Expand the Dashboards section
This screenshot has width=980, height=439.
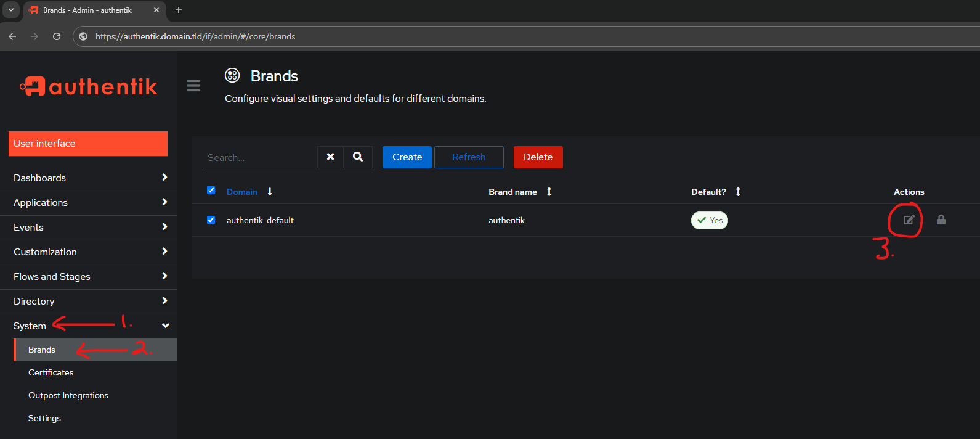pos(89,178)
